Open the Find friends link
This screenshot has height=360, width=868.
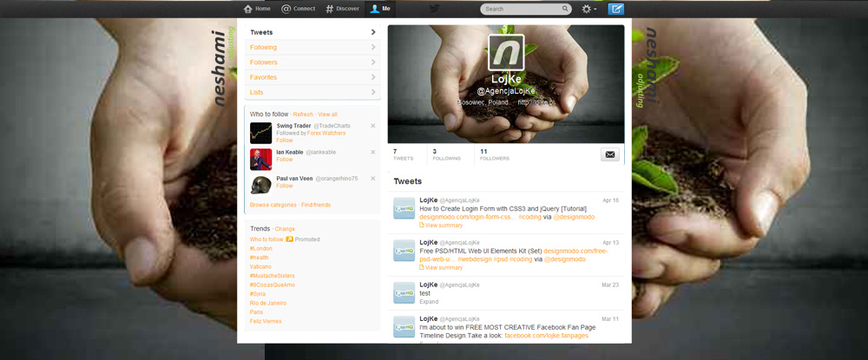316,205
